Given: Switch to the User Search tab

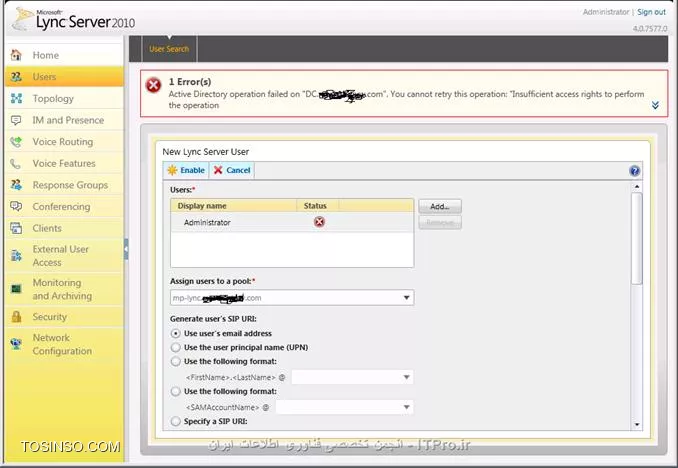Looking at the screenshot, I should 169,49.
